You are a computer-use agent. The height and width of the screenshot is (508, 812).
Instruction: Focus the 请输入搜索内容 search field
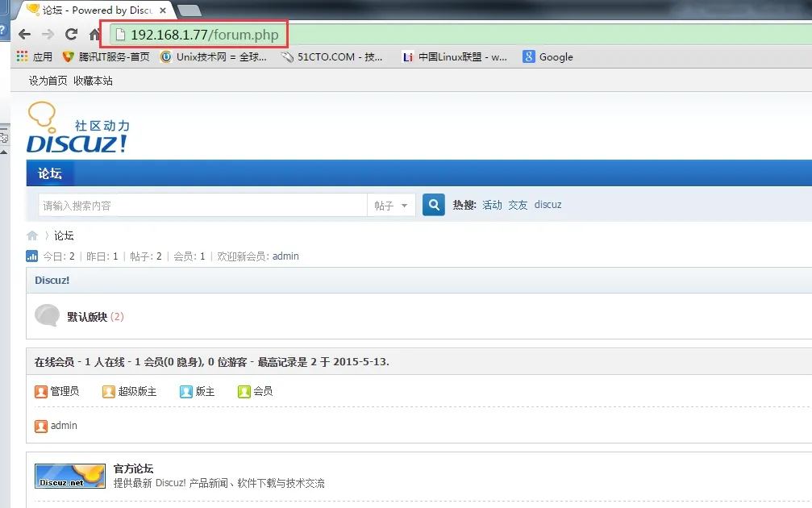[202, 206]
